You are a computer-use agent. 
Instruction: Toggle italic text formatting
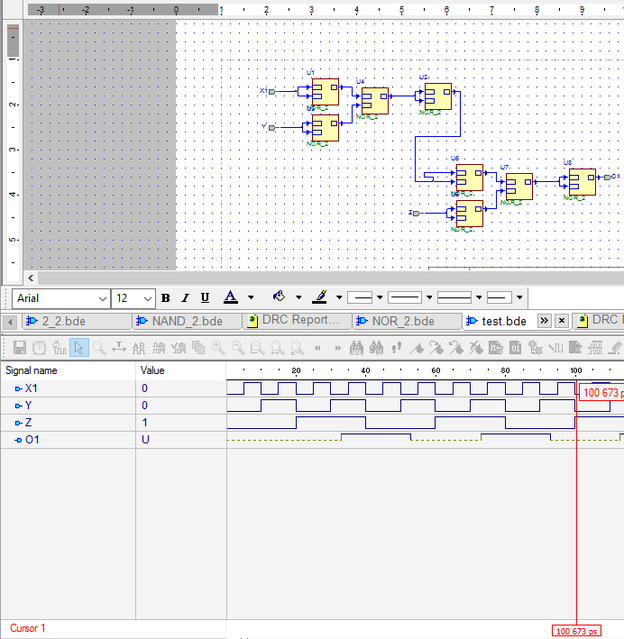[x=185, y=298]
